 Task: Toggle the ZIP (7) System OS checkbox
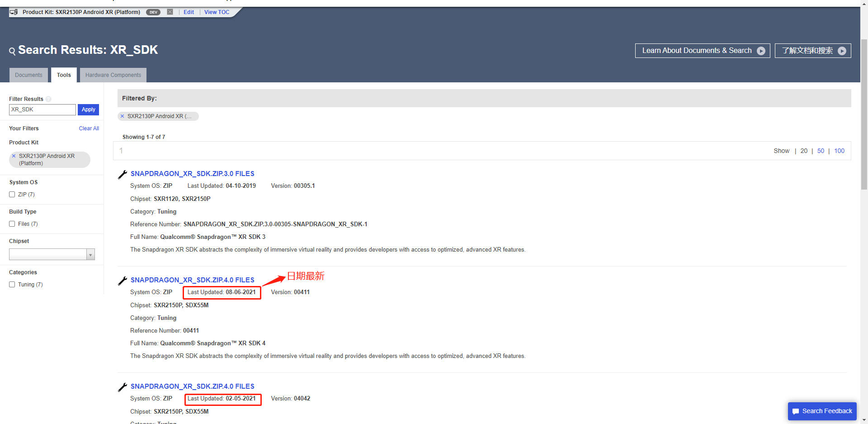point(12,195)
